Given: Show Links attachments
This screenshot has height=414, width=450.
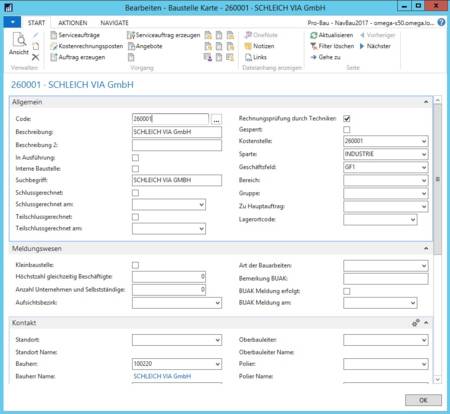Looking at the screenshot, I should 256,57.
